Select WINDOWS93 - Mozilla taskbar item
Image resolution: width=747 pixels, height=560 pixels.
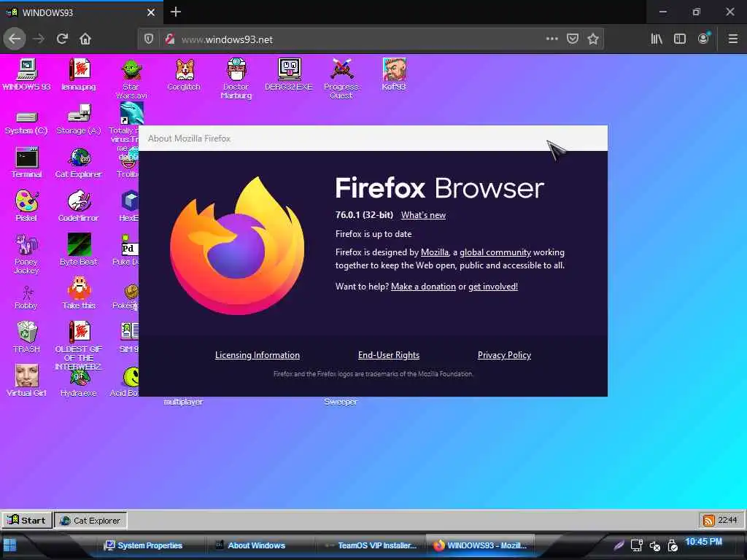click(480, 545)
